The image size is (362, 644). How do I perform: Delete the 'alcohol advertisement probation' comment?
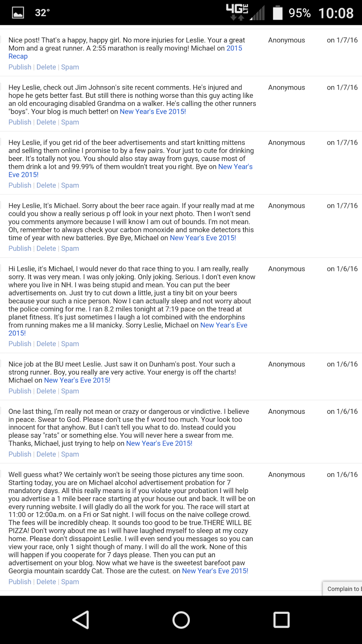point(46,582)
